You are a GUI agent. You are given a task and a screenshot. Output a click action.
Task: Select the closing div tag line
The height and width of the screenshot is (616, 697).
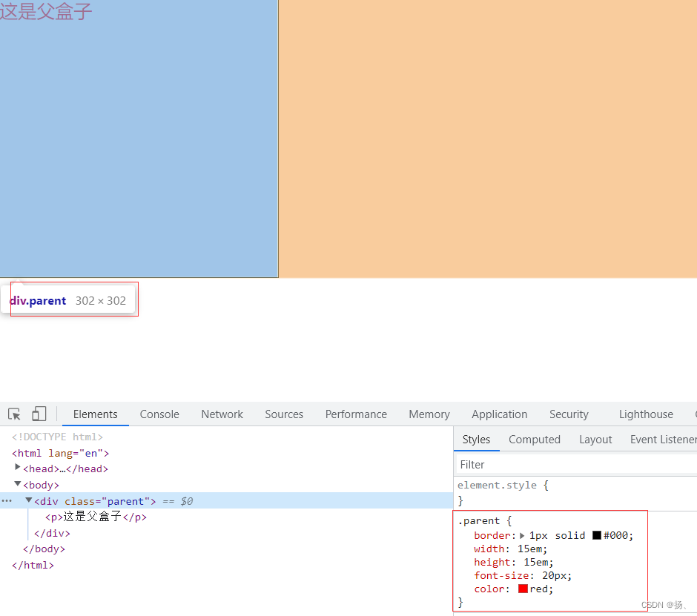[52, 533]
